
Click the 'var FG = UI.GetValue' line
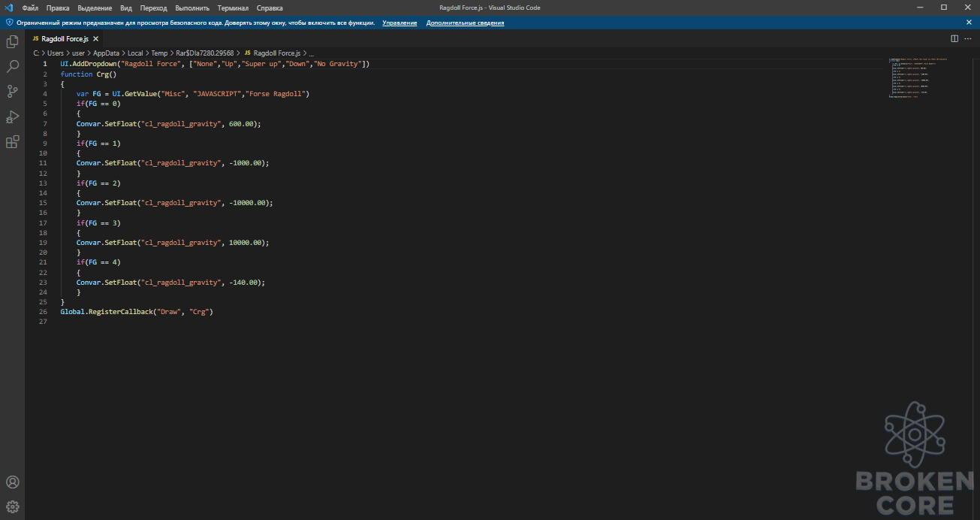[193, 94]
